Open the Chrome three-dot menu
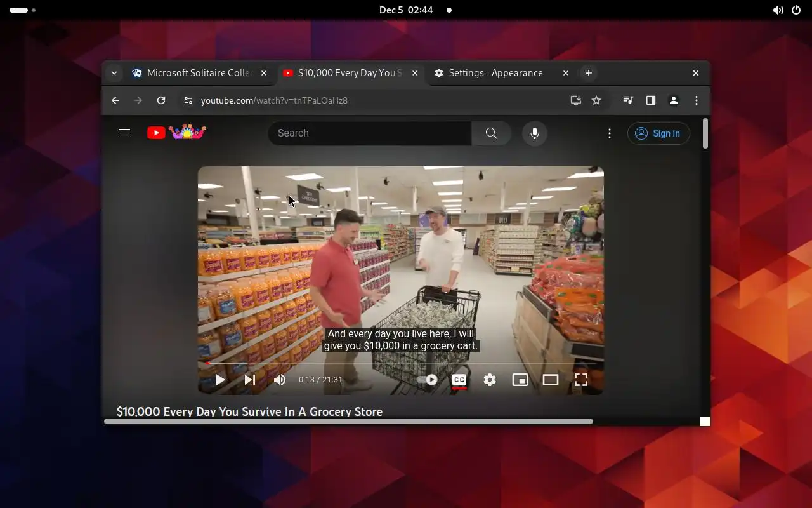Screen dimensions: 812x508 pyautogui.click(x=697, y=100)
